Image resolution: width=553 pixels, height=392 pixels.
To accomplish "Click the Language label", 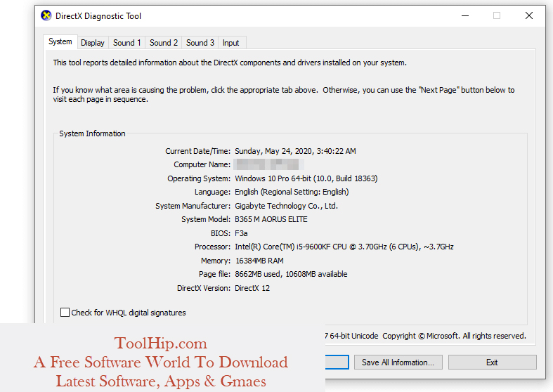I will pyautogui.click(x=213, y=192).
